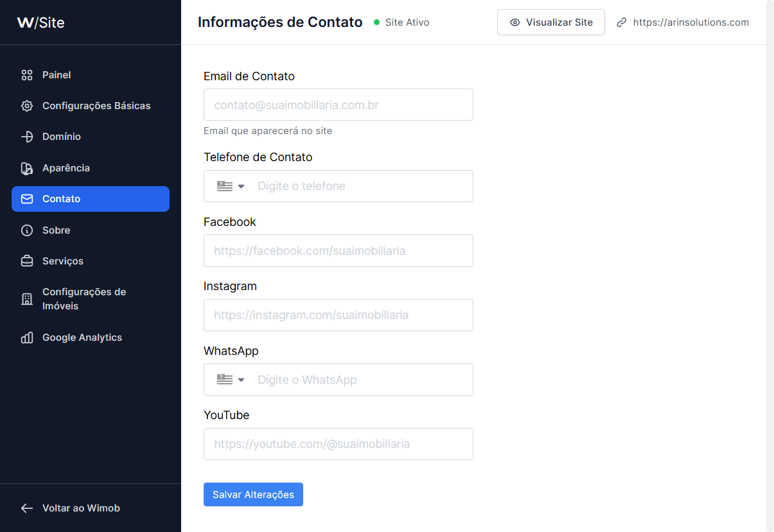This screenshot has width=774, height=532.
Task: Click the Aparência palette icon
Action: [27, 168]
